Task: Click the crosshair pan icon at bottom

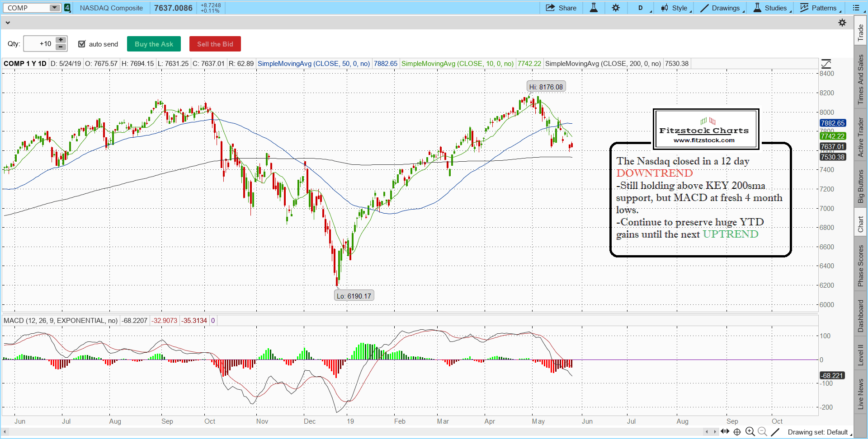Action: click(x=737, y=432)
